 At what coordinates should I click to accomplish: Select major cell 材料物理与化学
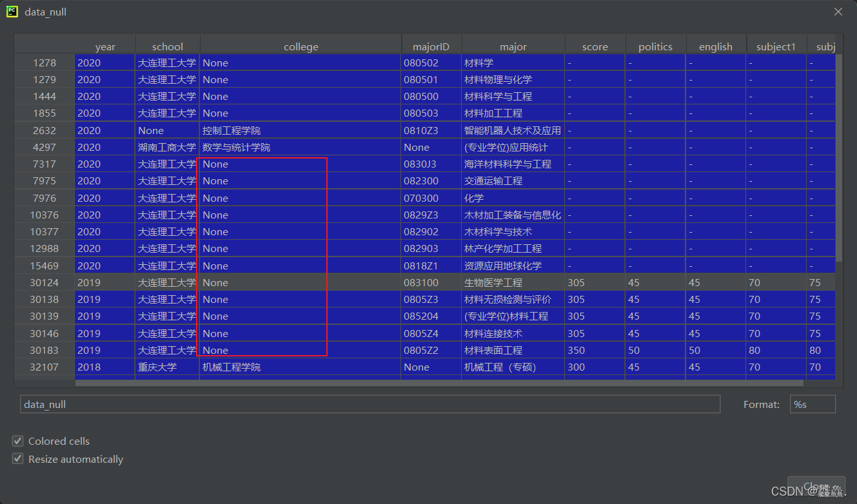(x=513, y=79)
